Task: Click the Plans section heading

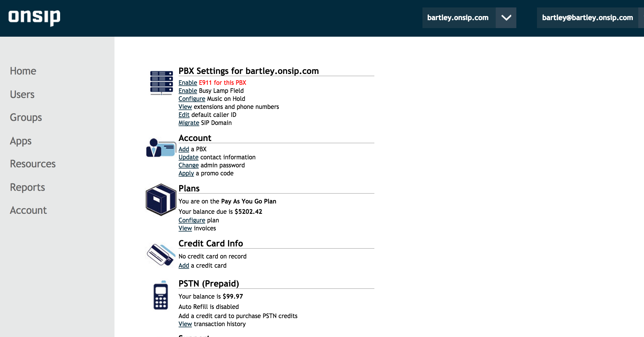Action: (189, 188)
